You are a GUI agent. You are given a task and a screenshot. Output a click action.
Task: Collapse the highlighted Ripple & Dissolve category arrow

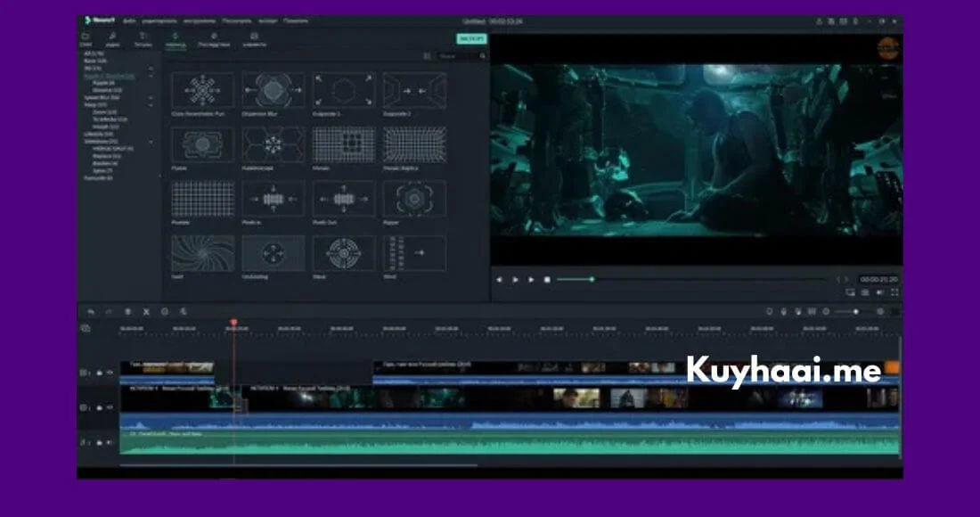tap(151, 76)
